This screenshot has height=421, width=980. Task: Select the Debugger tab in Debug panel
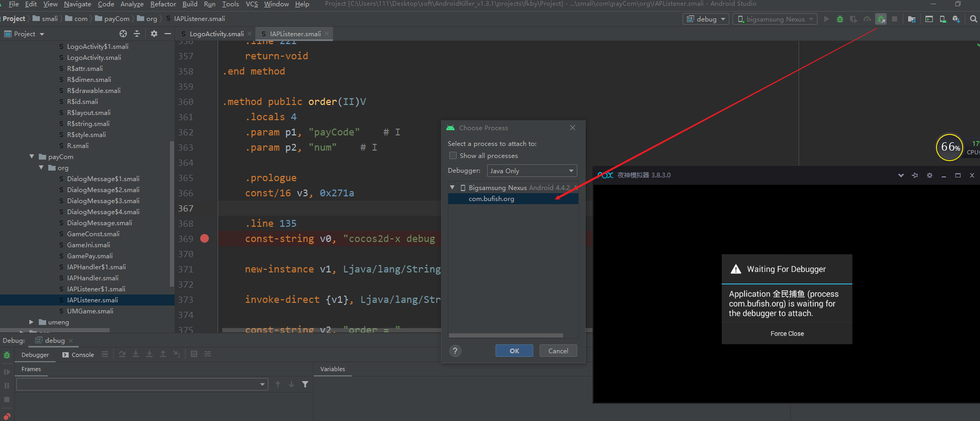pos(35,355)
